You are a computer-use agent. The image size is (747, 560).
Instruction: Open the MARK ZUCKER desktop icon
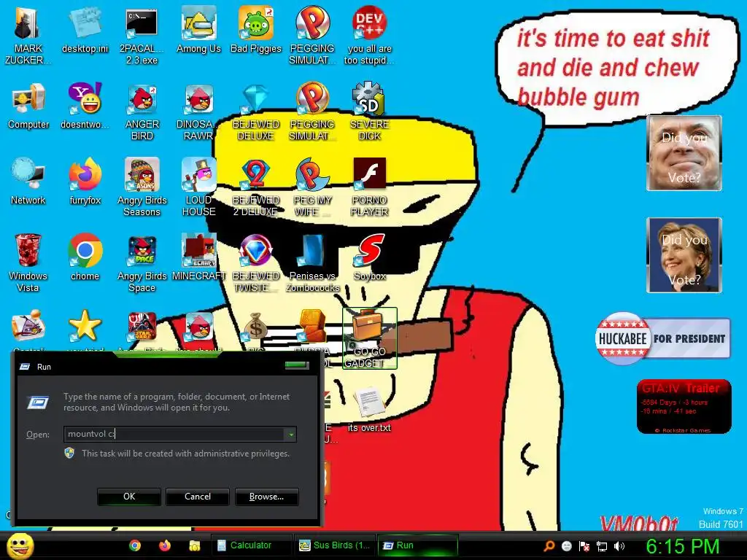28,35
